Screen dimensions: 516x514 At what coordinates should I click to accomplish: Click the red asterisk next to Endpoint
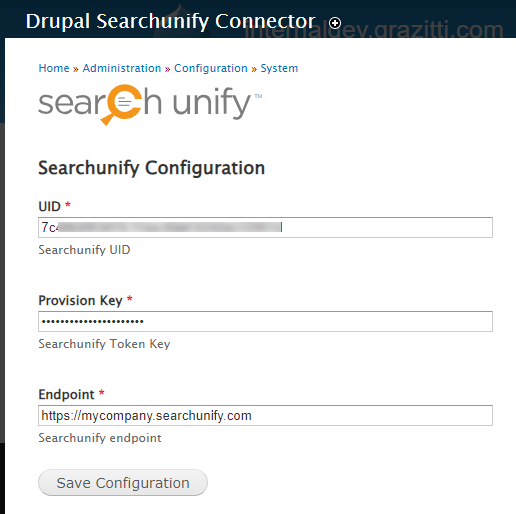[102, 392]
